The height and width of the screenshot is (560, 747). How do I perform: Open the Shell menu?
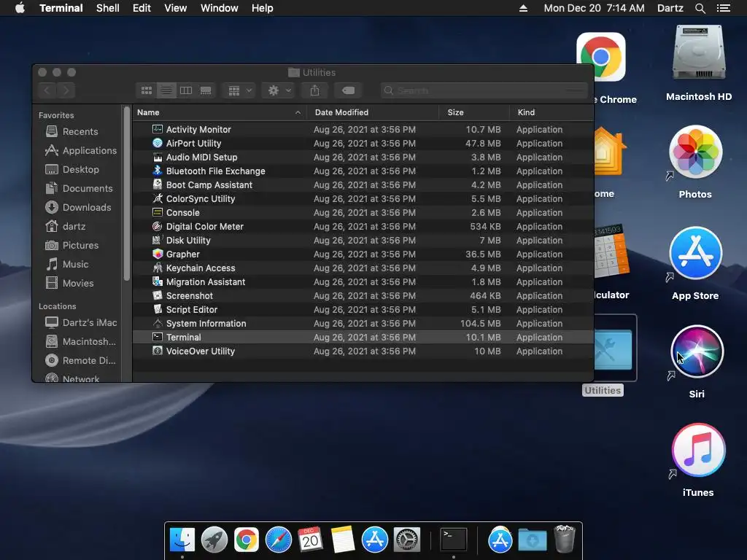coord(108,8)
